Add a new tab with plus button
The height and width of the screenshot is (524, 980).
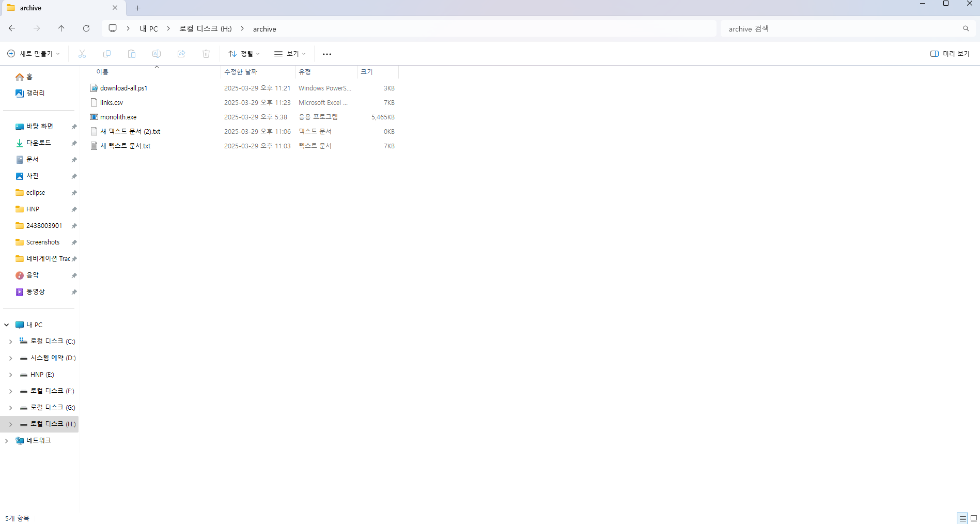pos(138,8)
